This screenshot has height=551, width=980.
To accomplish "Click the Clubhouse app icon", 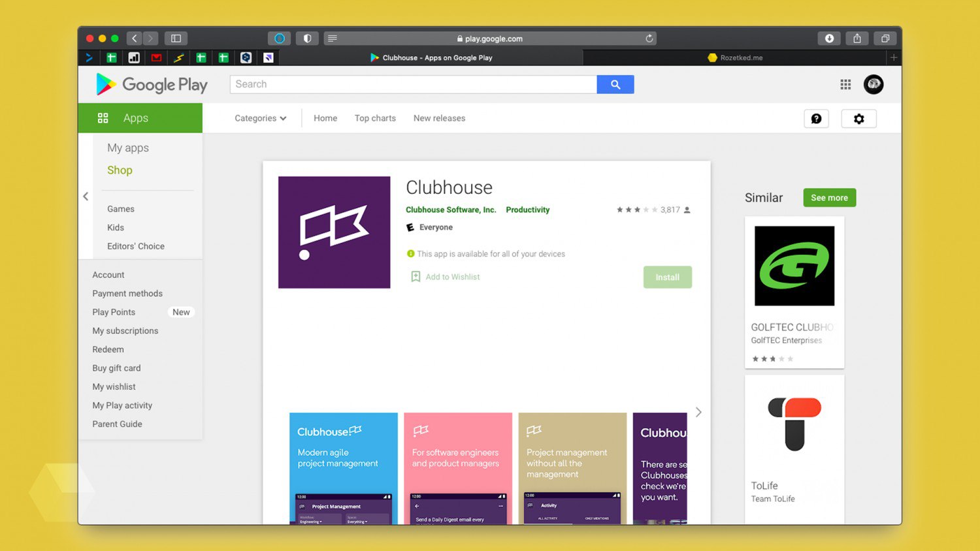I will pyautogui.click(x=334, y=232).
